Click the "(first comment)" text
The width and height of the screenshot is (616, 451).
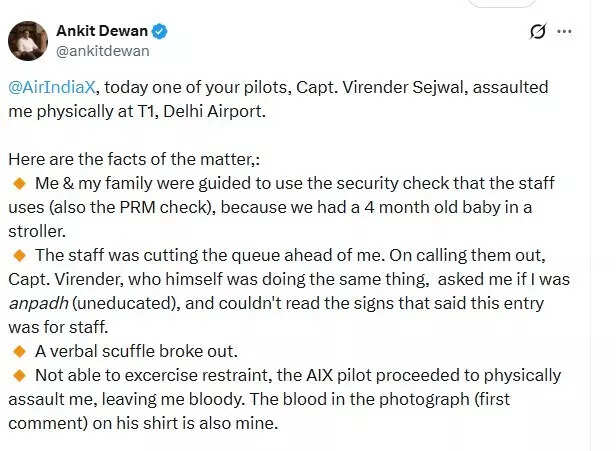pyautogui.click(x=60, y=423)
